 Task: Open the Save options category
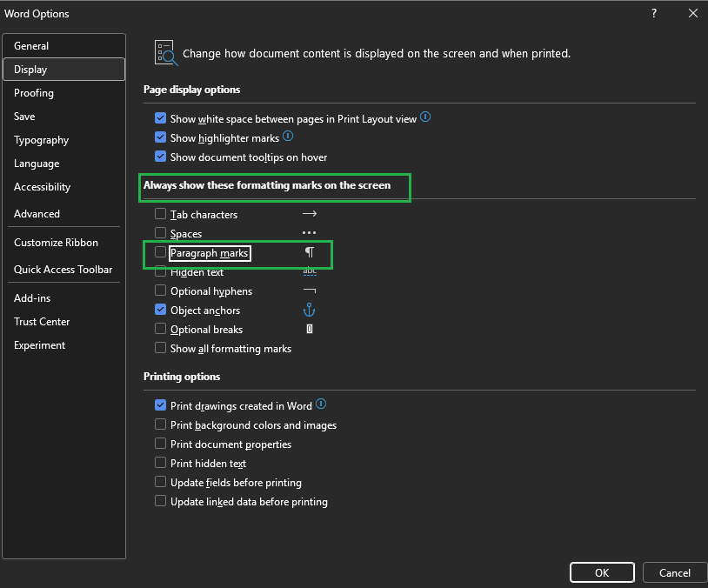[63, 116]
